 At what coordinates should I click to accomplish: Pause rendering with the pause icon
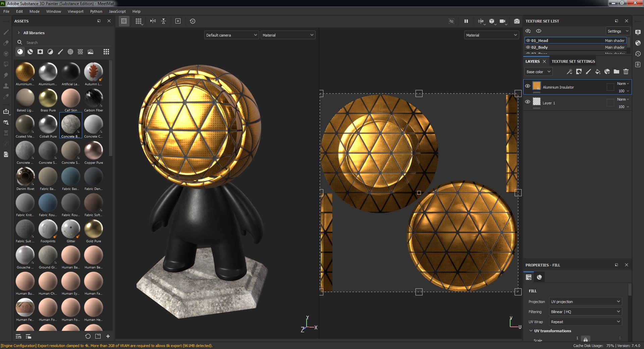point(466,21)
